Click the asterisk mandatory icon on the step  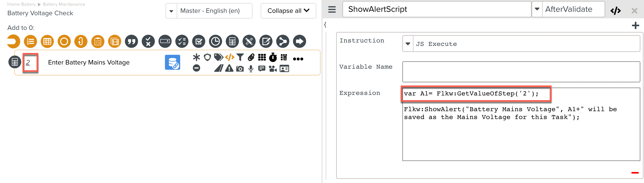pyautogui.click(x=196, y=57)
